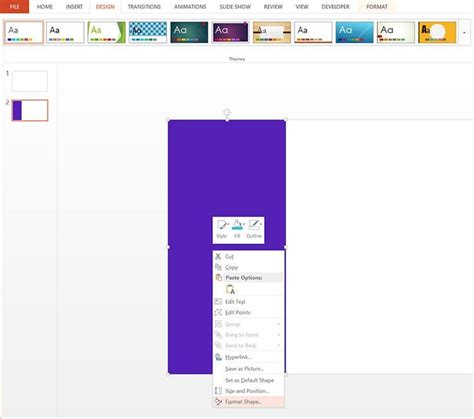474x419 pixels.
Task: Click the Edit Text icon
Action: pyautogui.click(x=218, y=302)
